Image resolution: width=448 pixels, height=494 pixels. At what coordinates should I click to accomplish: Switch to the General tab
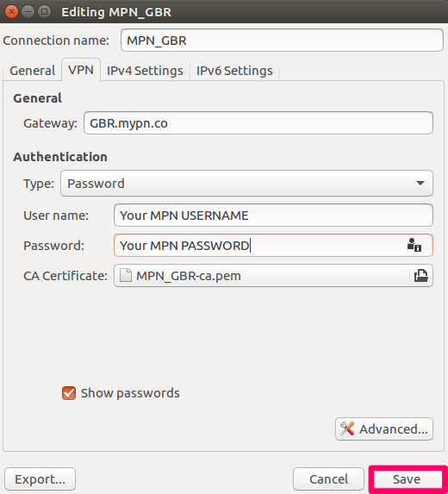(x=33, y=71)
